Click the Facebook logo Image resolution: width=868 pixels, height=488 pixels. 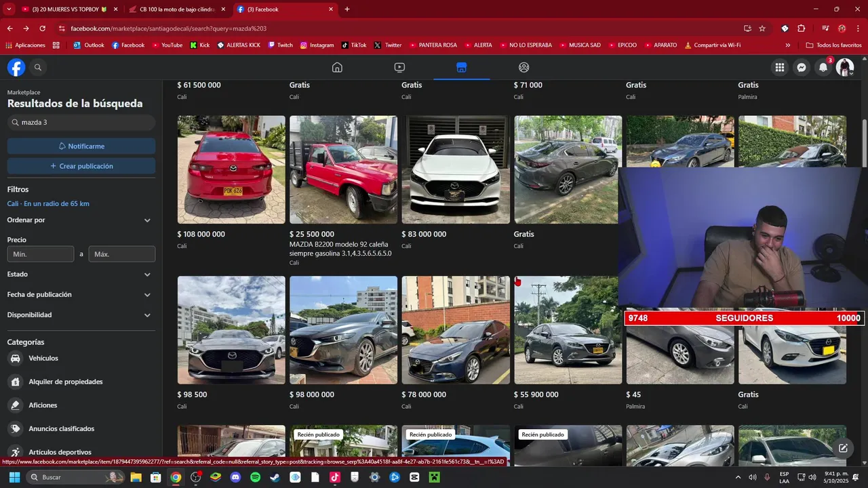16,67
